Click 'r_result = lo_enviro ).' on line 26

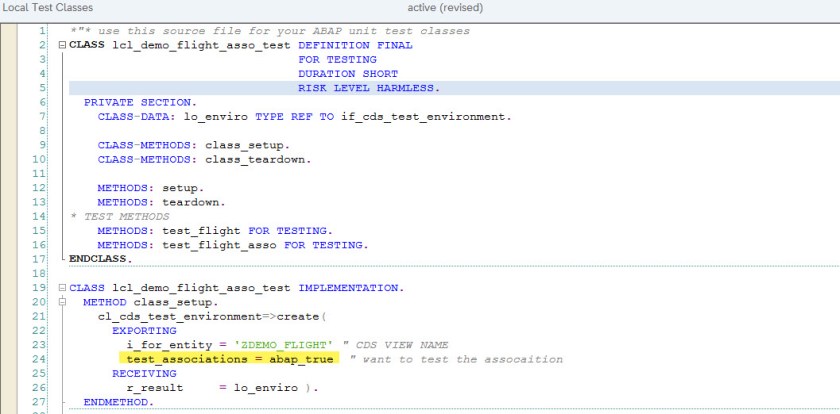(222, 388)
